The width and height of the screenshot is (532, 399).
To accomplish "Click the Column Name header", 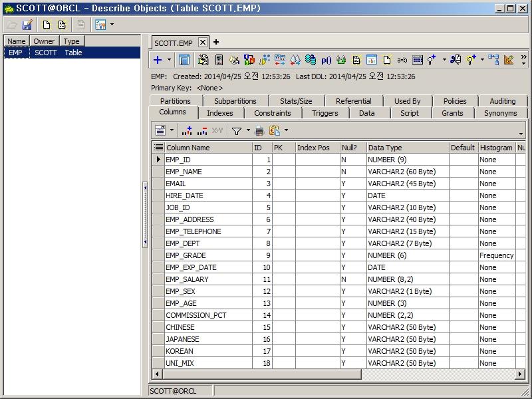I will click(207, 148).
